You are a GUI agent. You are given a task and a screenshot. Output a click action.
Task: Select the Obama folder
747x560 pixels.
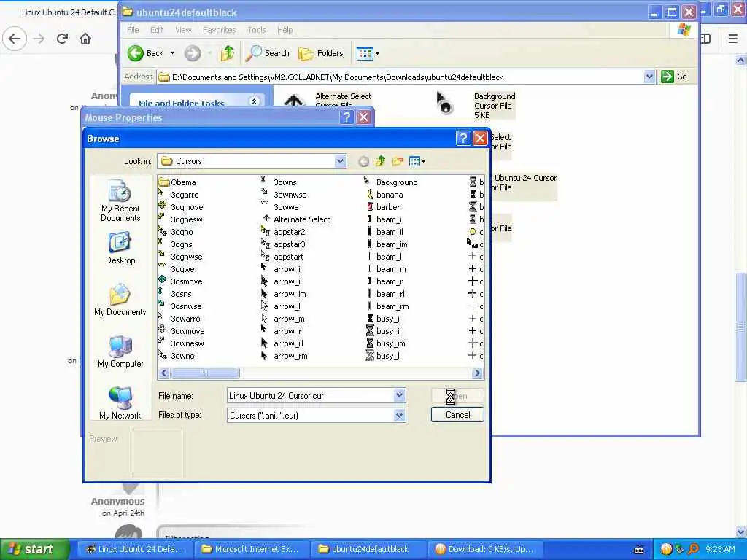tap(178, 182)
